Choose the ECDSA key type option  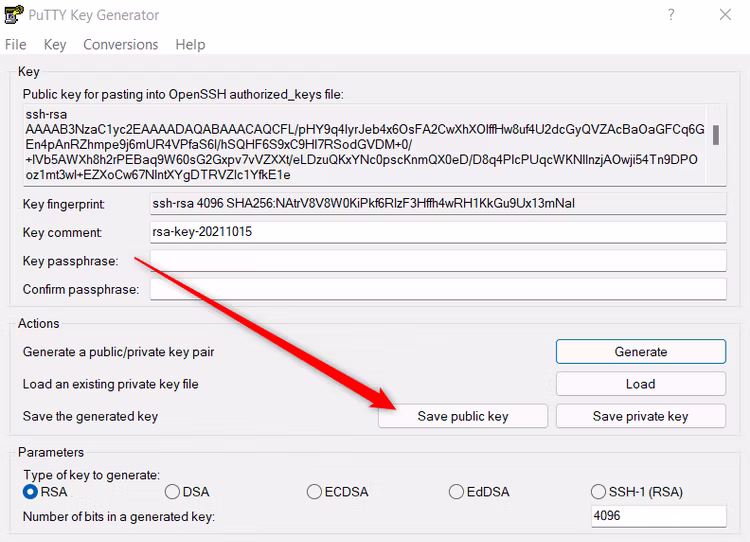[x=314, y=492]
